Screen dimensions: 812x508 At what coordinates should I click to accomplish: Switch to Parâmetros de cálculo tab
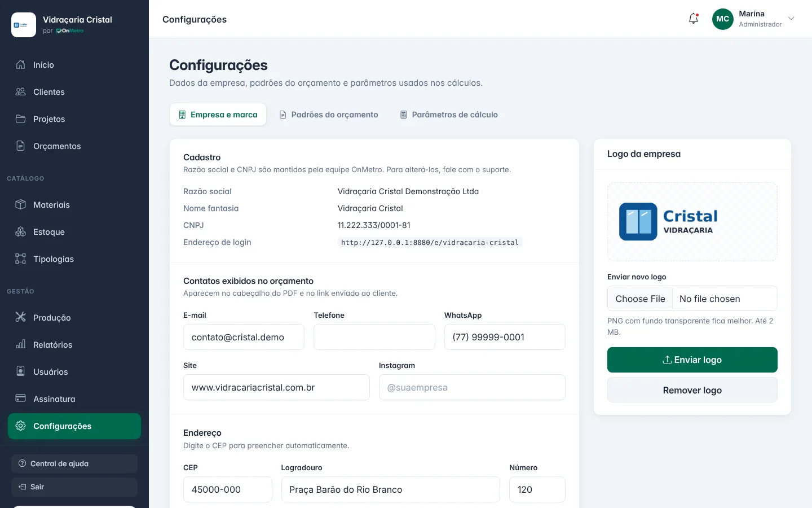point(449,115)
